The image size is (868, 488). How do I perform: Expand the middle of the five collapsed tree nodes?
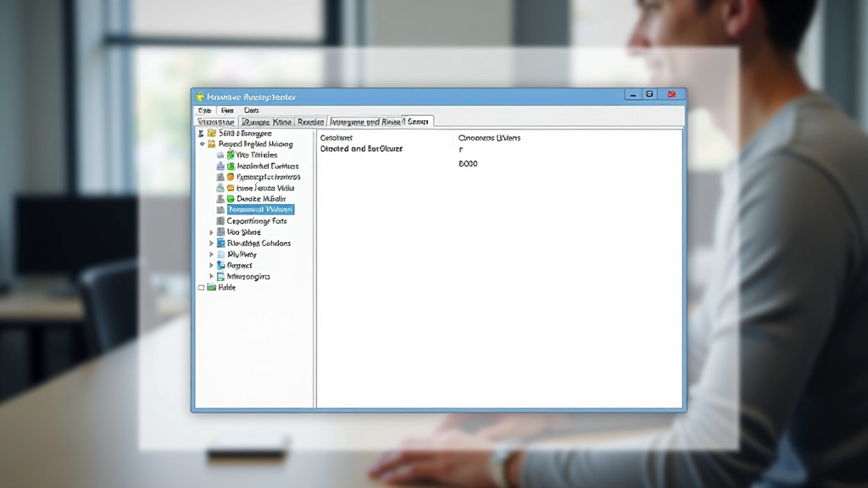(211, 254)
